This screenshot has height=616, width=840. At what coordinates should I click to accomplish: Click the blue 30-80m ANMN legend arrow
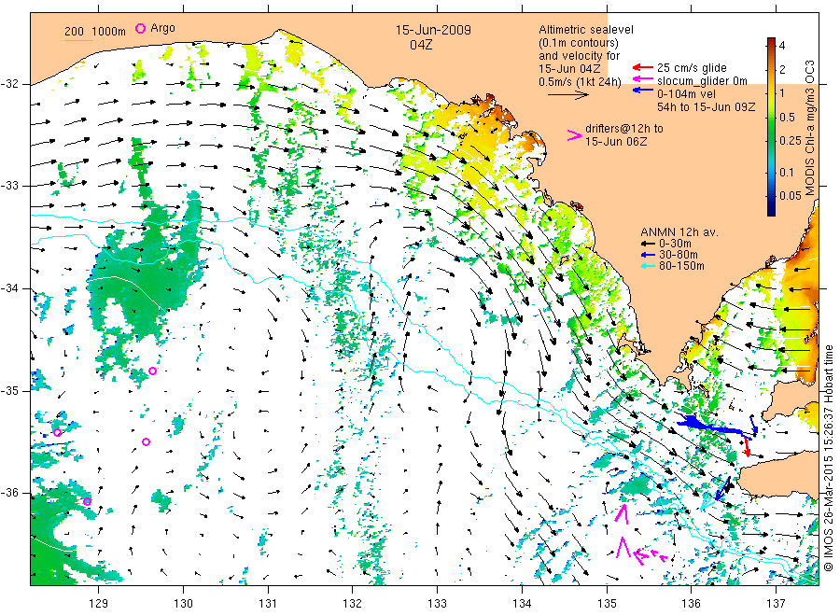(649, 255)
